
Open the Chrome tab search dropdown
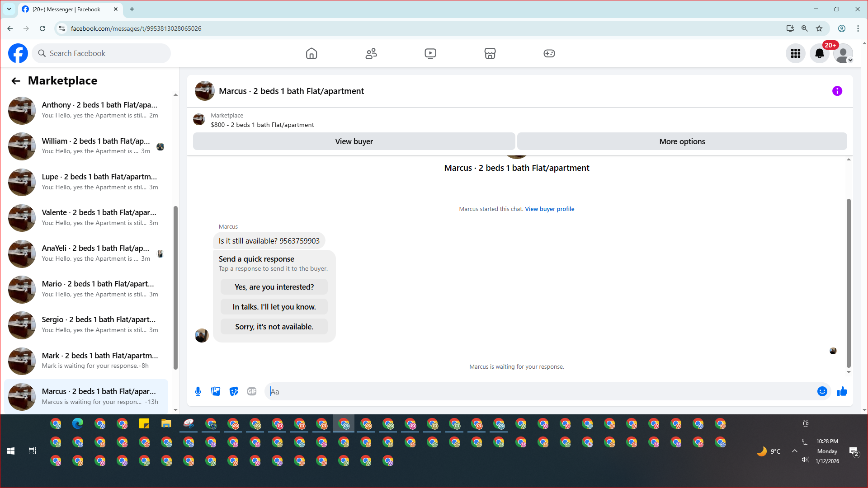coord(9,9)
